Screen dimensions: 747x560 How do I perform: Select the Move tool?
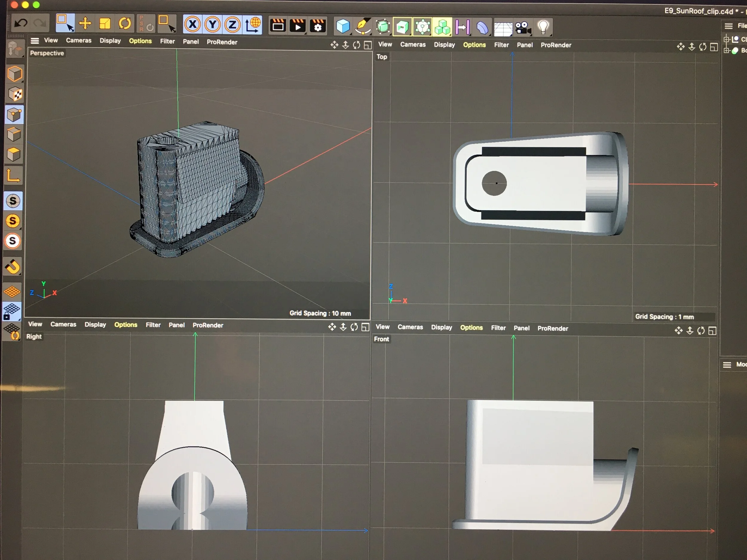(85, 23)
